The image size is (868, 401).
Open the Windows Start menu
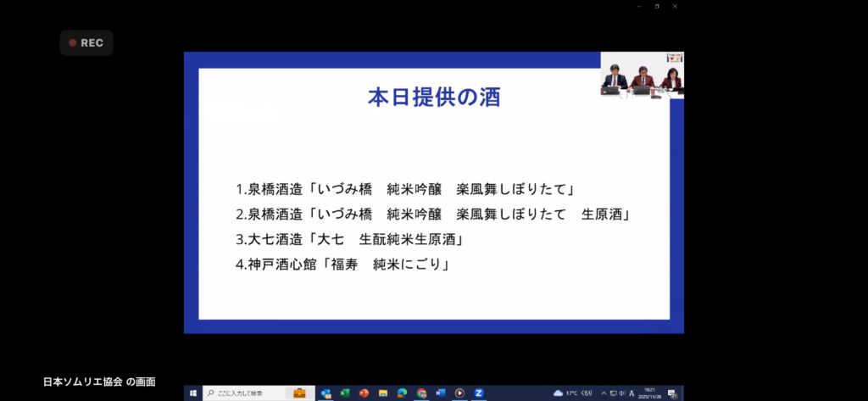[193, 393]
